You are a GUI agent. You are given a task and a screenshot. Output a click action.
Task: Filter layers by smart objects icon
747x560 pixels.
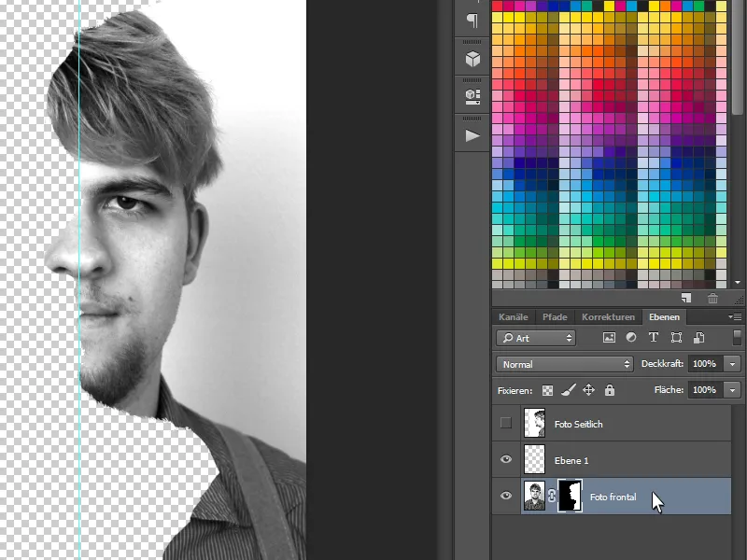(x=698, y=338)
